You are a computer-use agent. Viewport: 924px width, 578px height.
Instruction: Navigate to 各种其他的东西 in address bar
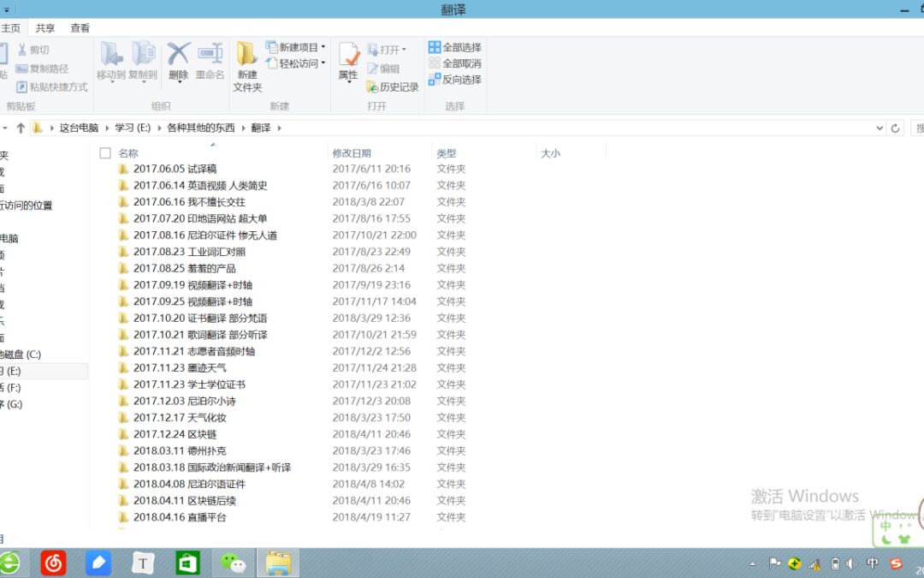[201, 128]
